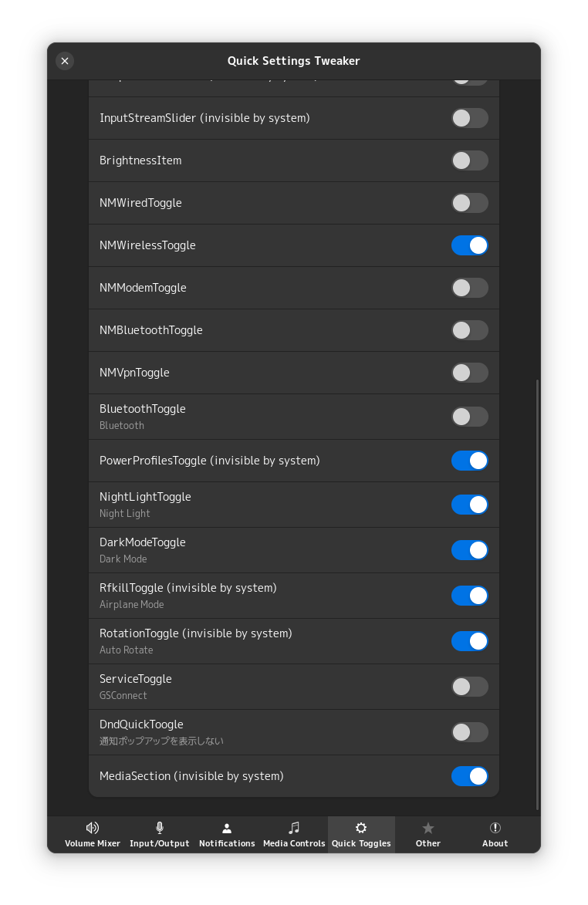Enable the BluetoothToggle switch
The image size is (588, 905).
469,417
